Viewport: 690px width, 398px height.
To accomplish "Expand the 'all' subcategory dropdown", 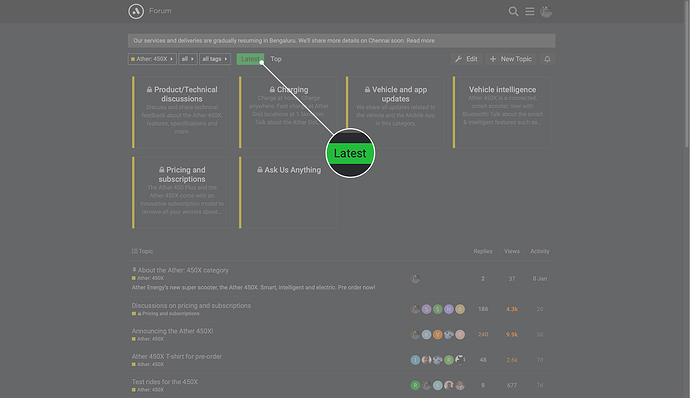I will click(x=188, y=59).
